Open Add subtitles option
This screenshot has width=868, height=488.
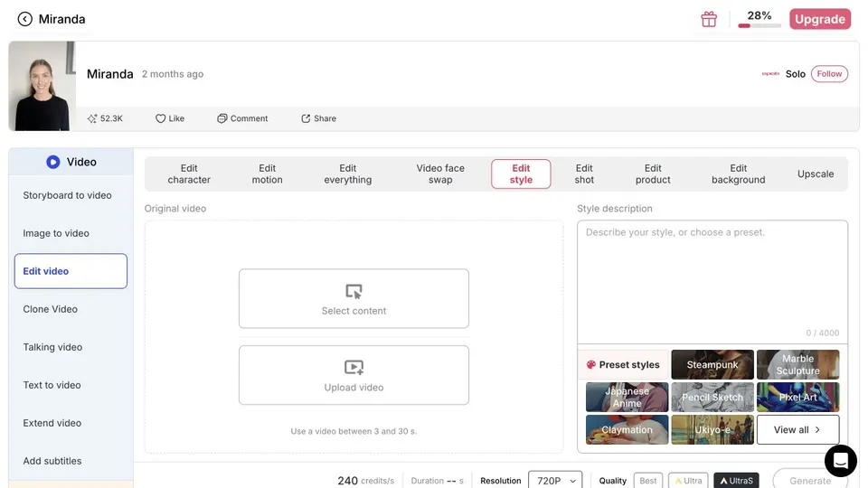(52, 461)
